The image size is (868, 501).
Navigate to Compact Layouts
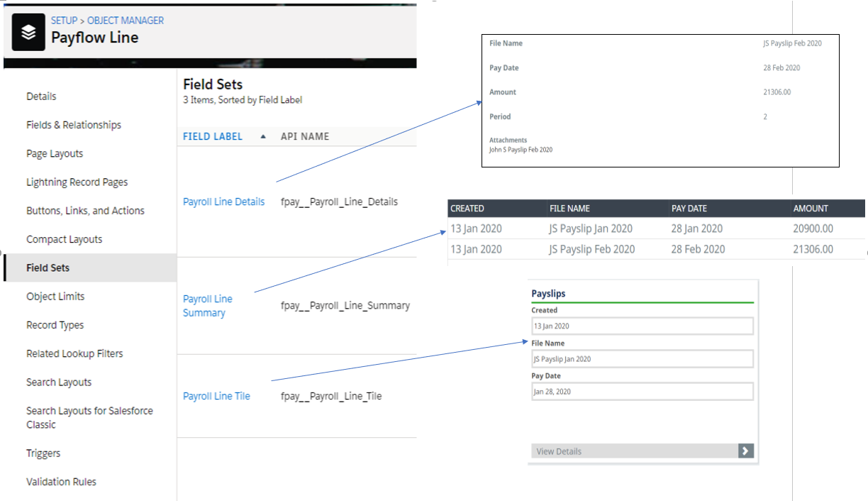point(65,239)
